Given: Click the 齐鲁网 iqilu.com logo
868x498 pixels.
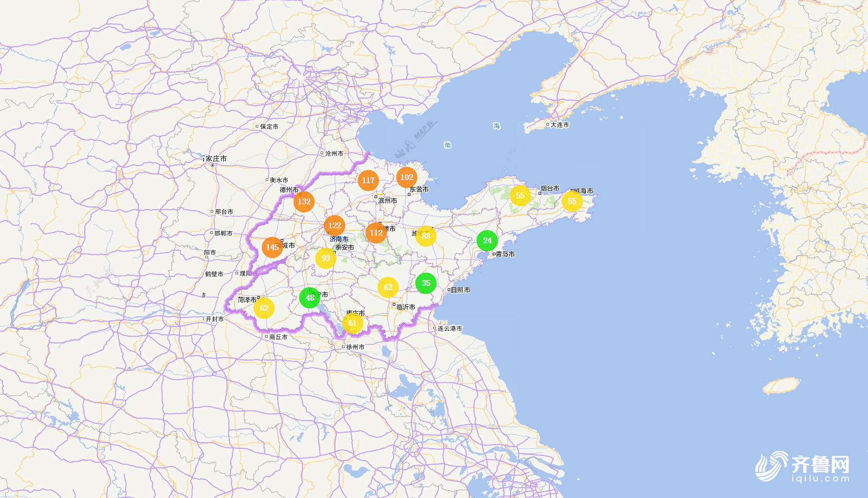Looking at the screenshot, I should pyautogui.click(x=803, y=467).
